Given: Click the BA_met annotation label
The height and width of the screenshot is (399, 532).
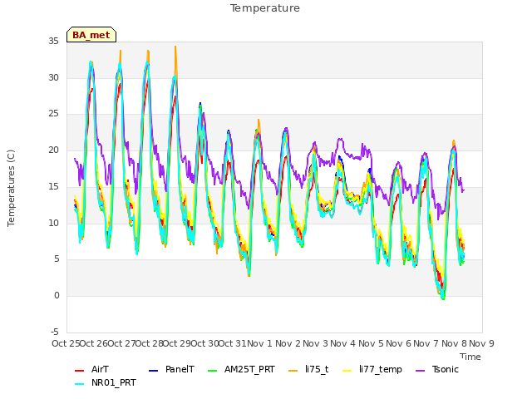Looking at the screenshot, I should coord(91,35).
